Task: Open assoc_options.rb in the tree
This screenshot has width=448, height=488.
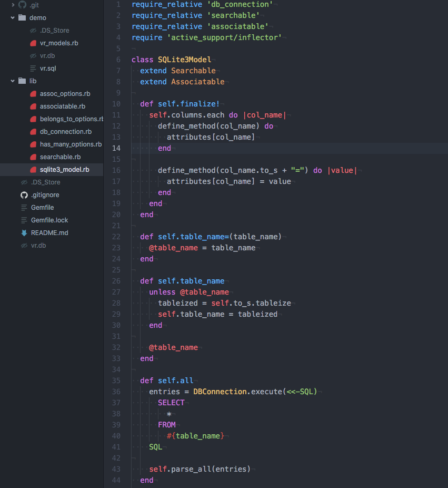Action: [65, 94]
